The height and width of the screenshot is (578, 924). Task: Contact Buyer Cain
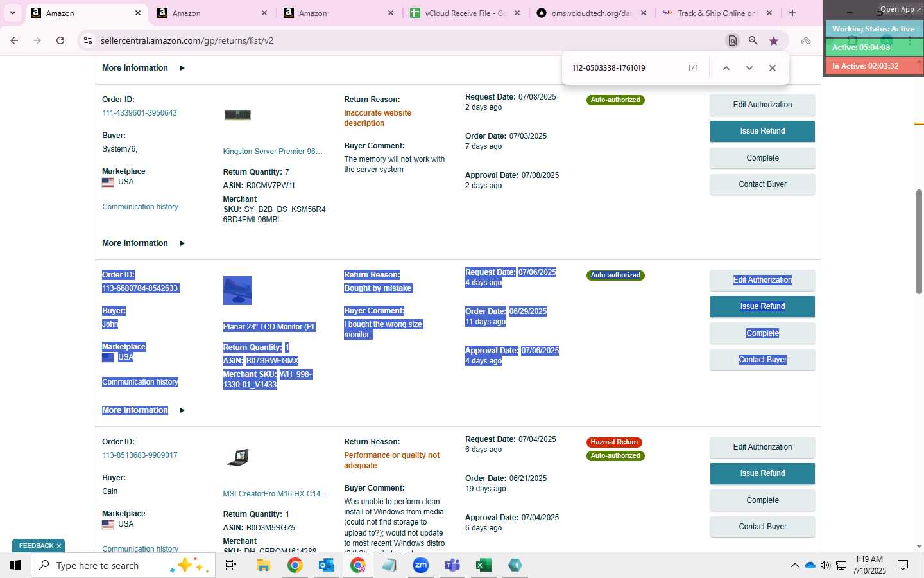(762, 527)
